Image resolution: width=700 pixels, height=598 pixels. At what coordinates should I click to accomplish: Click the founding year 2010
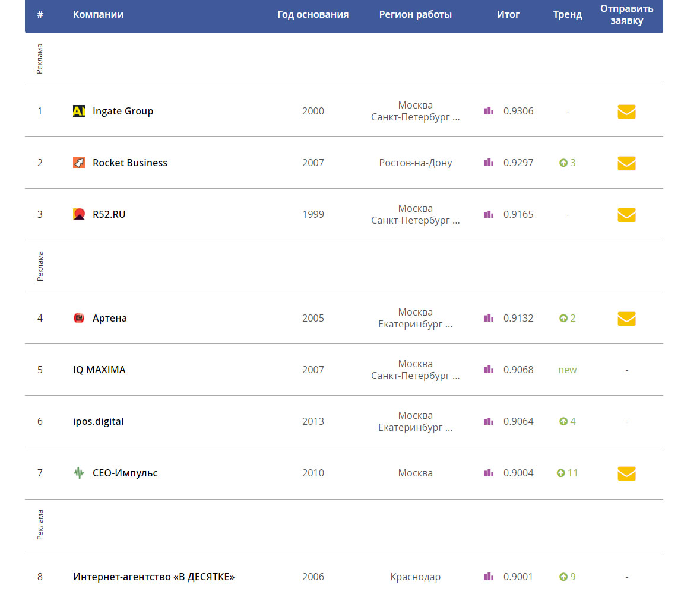313,473
